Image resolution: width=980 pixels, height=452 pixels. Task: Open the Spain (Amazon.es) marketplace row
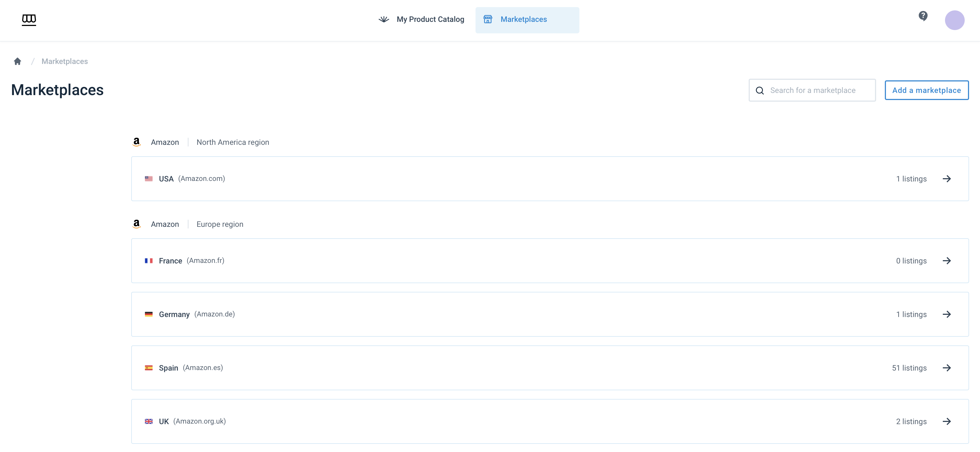(x=550, y=368)
